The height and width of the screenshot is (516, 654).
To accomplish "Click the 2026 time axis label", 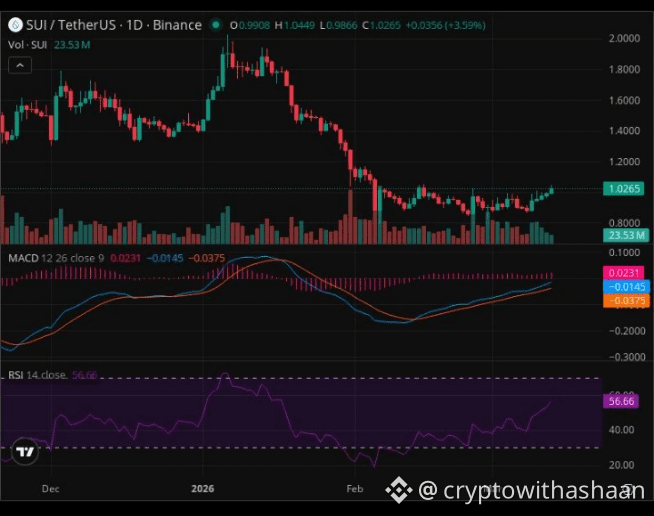I will [x=203, y=488].
